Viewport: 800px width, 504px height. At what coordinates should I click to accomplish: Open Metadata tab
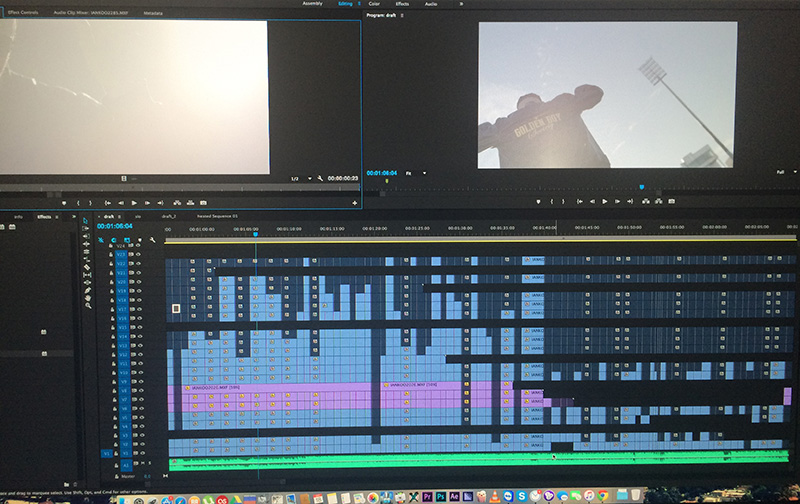153,13
